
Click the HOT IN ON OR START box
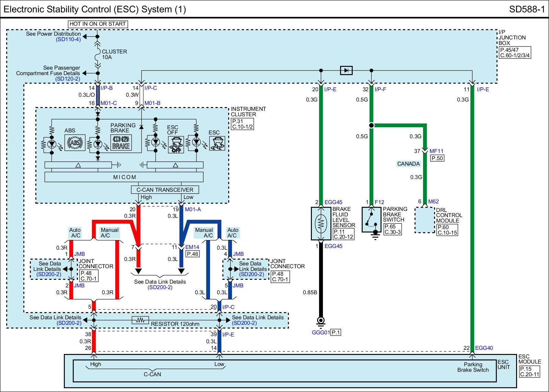coord(98,24)
